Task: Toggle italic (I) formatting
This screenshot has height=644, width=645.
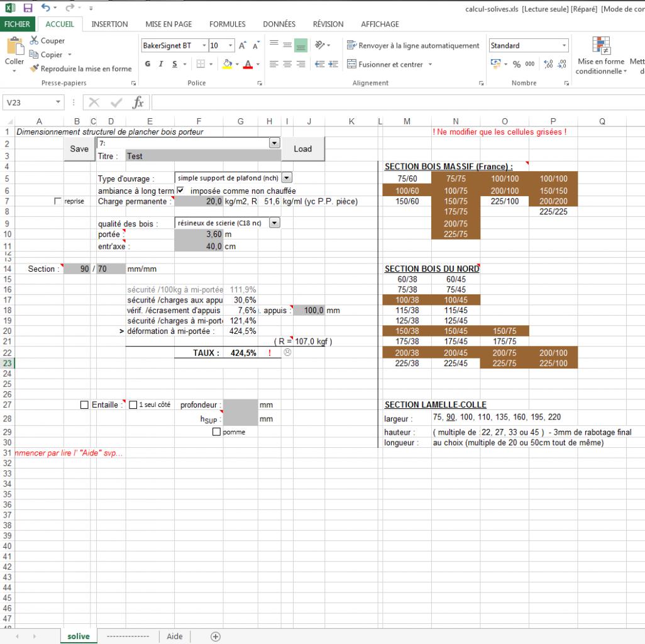Action: [161, 64]
